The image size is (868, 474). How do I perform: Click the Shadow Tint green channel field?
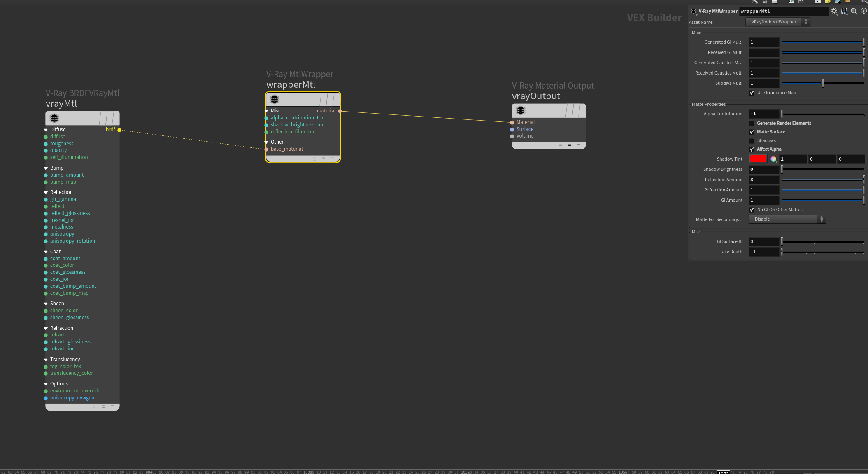pos(822,159)
